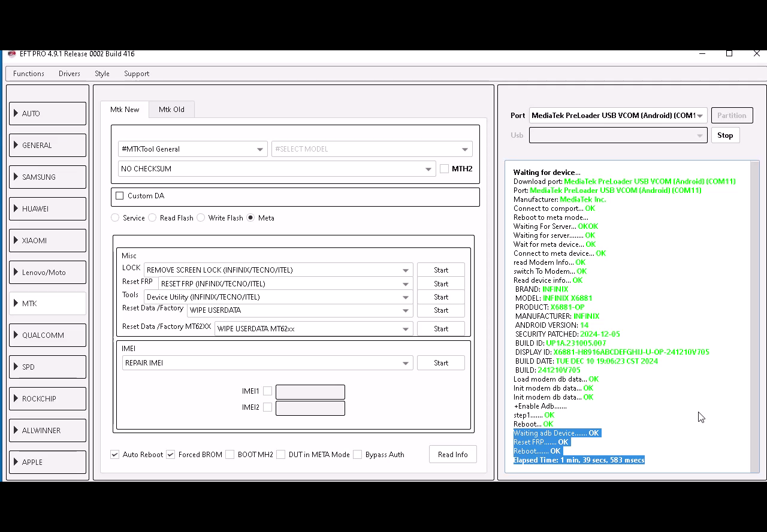Image resolution: width=767 pixels, height=532 pixels.
Task: Start the Reset Data /Factory wipe
Action: 441,310
